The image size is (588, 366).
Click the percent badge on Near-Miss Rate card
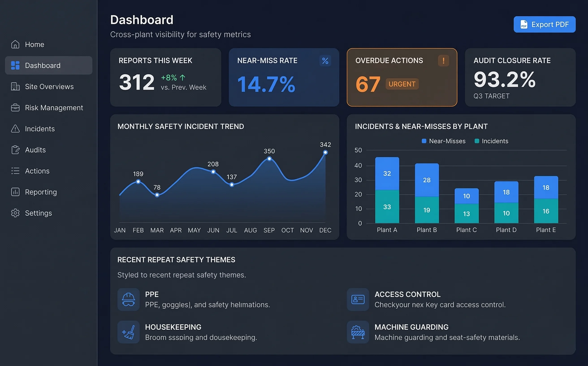tap(325, 61)
